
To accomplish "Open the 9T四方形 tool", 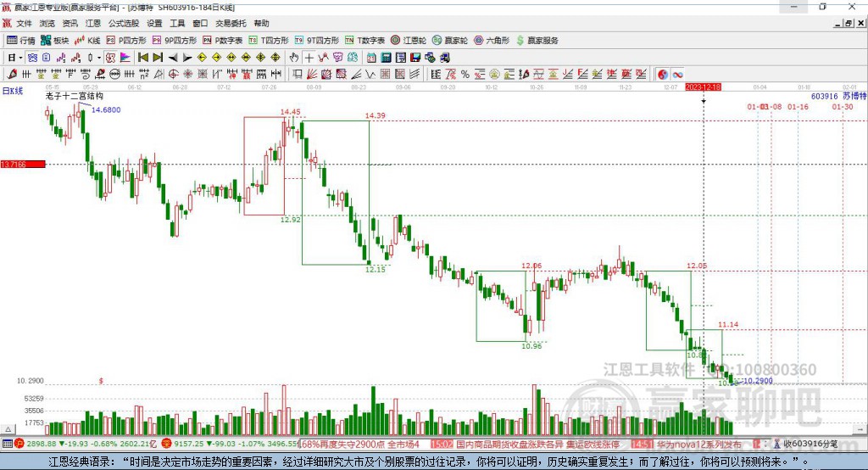I will 317,41.
